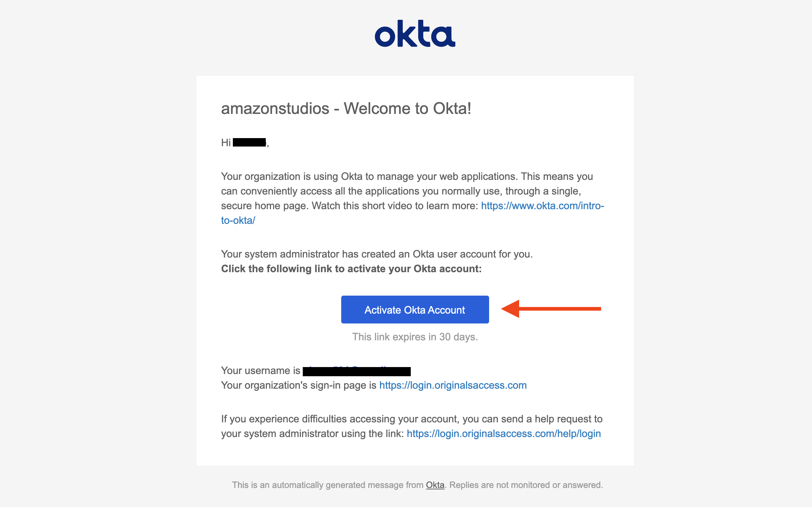Click the red arrow pointing at the button
The image size is (812, 507).
(551, 309)
